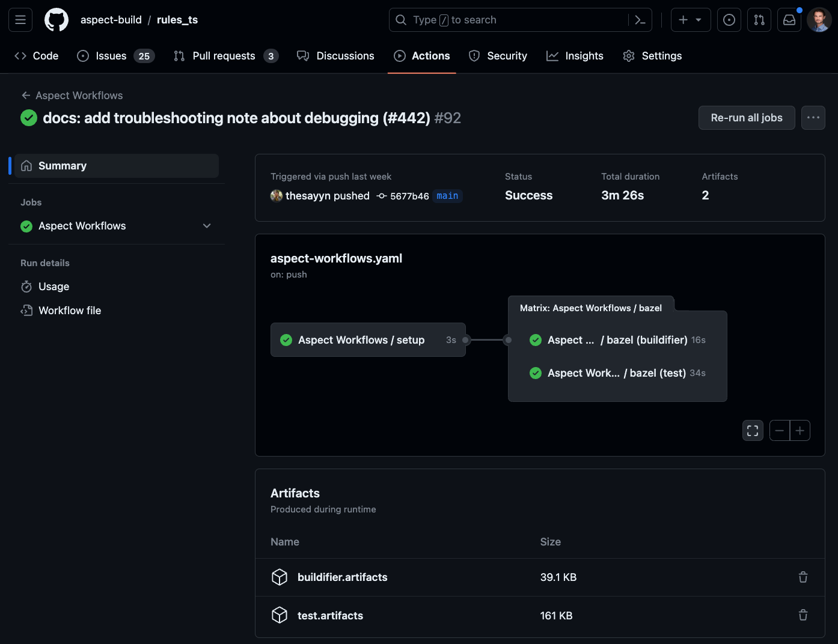This screenshot has height=644, width=838.
Task: Open the aspect-build organization link
Action: [111, 20]
